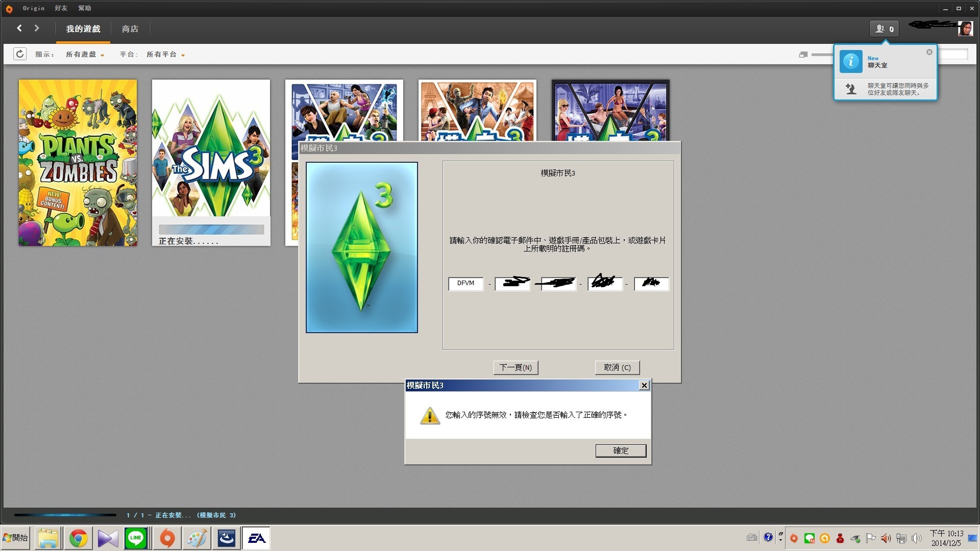
Task: Go back with the left arrow
Action: (19, 28)
